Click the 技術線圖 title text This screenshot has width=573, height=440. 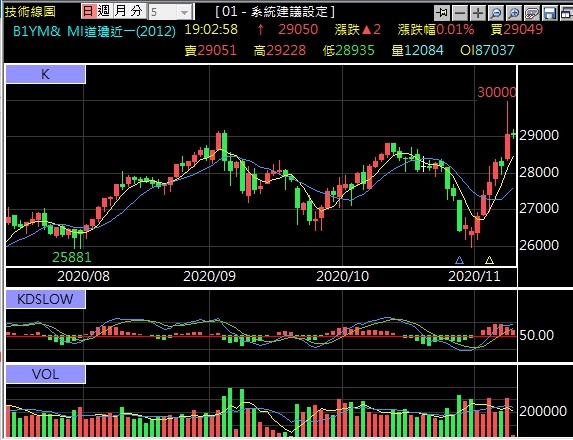pos(30,12)
